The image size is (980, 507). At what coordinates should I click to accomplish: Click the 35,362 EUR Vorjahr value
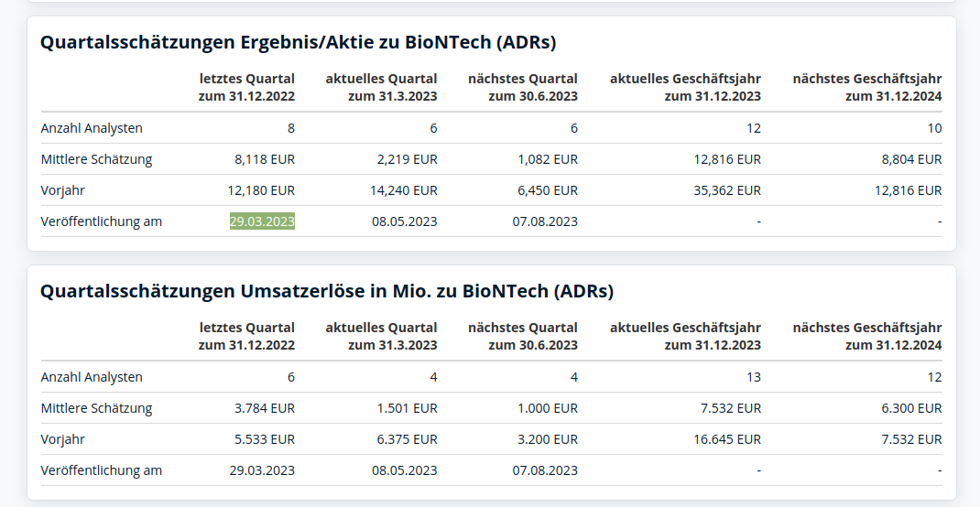(x=727, y=190)
